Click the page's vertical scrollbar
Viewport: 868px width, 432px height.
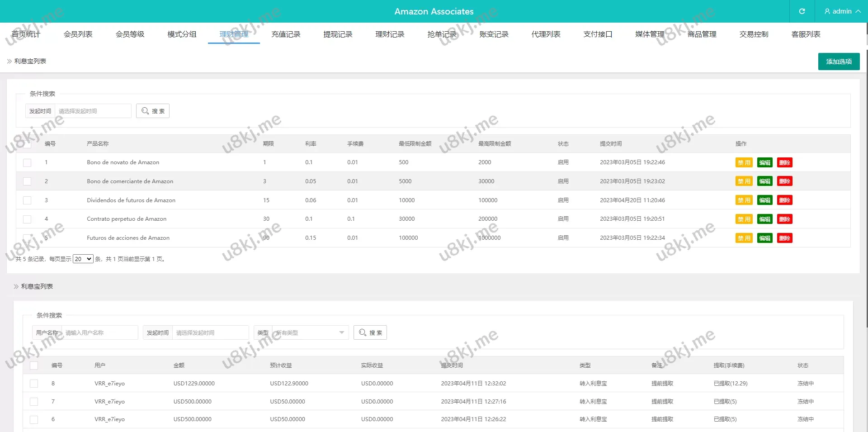tap(866, 181)
